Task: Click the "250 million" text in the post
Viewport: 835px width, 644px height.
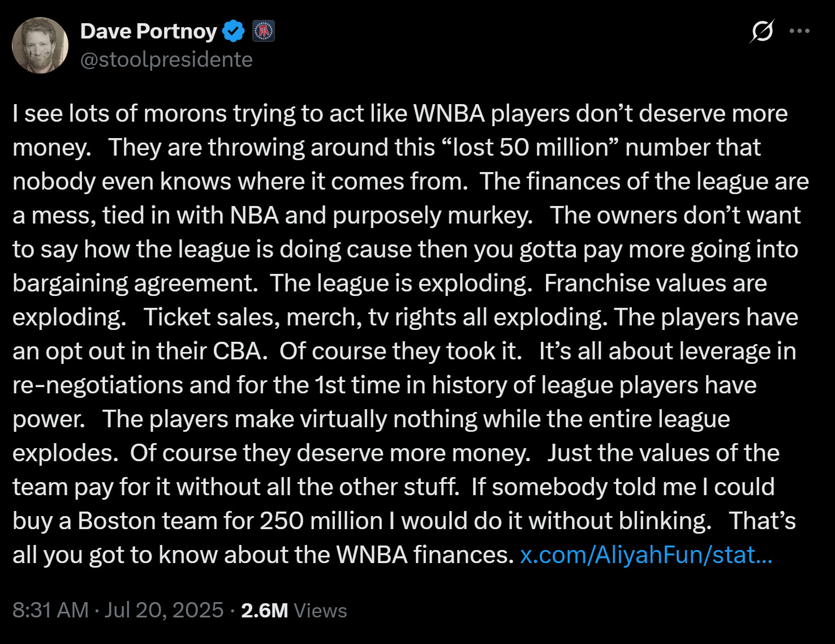Action: 321,521
